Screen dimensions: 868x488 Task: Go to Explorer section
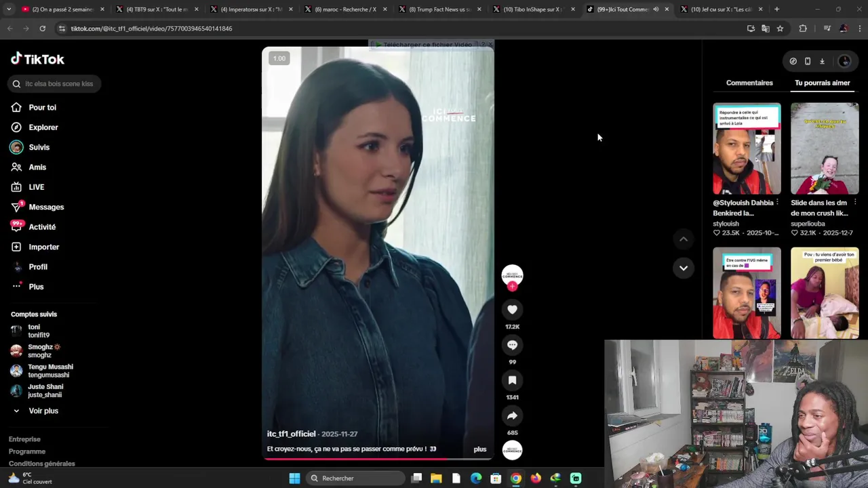point(35,127)
